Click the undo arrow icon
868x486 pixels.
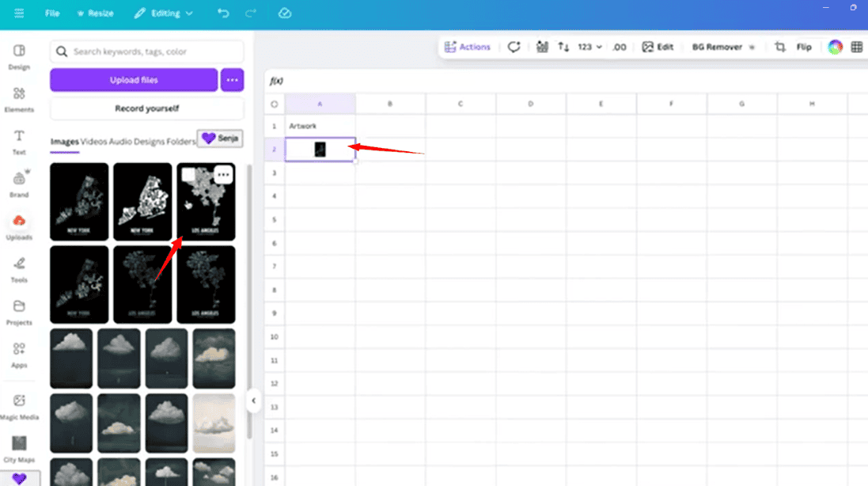coord(223,13)
